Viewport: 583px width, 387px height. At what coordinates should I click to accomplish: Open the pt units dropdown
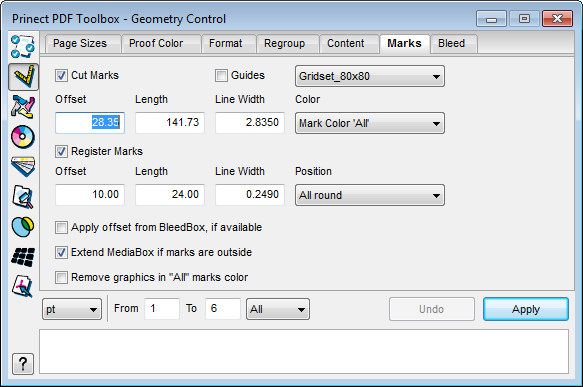tap(72, 309)
